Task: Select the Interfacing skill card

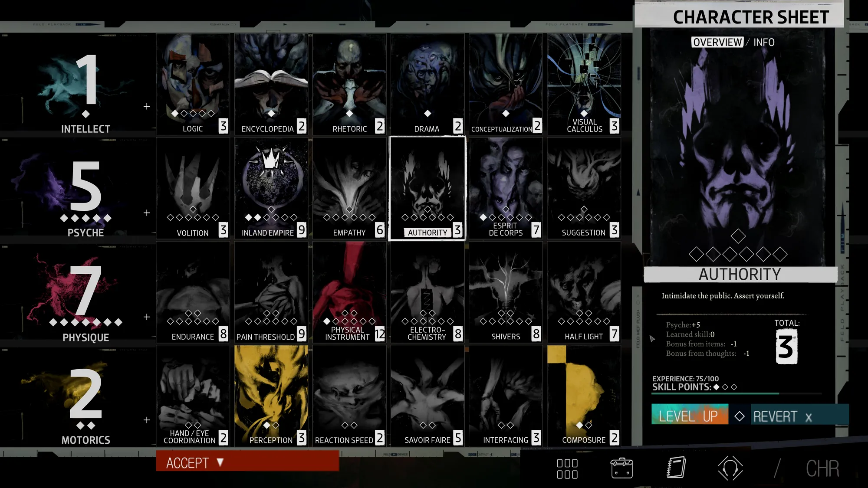Action: 506,396
